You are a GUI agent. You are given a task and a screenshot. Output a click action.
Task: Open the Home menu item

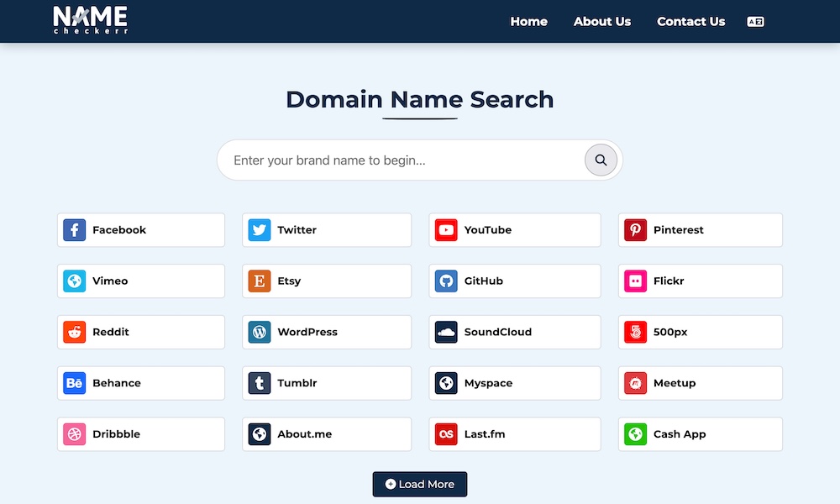(528, 22)
